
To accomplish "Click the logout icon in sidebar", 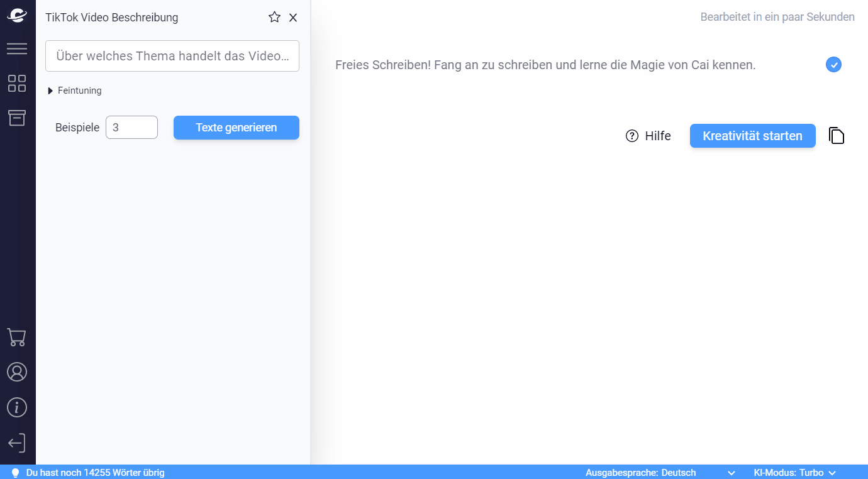I will click(x=17, y=443).
